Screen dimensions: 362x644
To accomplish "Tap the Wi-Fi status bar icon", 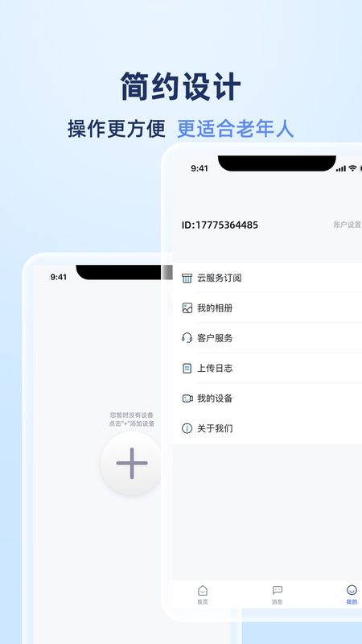I will (x=352, y=168).
